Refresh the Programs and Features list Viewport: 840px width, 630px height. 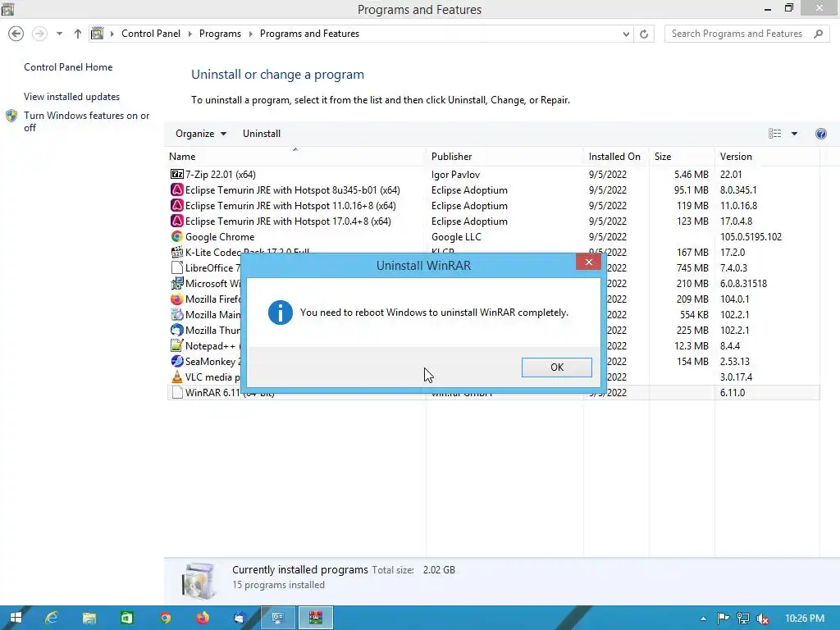click(x=644, y=34)
